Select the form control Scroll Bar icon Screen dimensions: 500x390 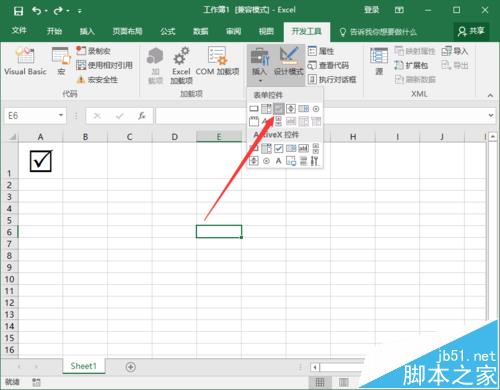[279, 121]
